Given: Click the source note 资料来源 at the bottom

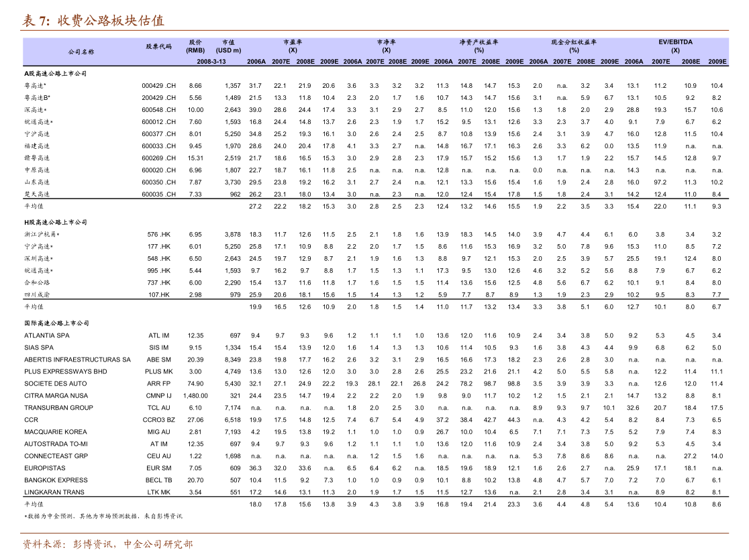Looking at the screenshot, I should pos(107,544).
